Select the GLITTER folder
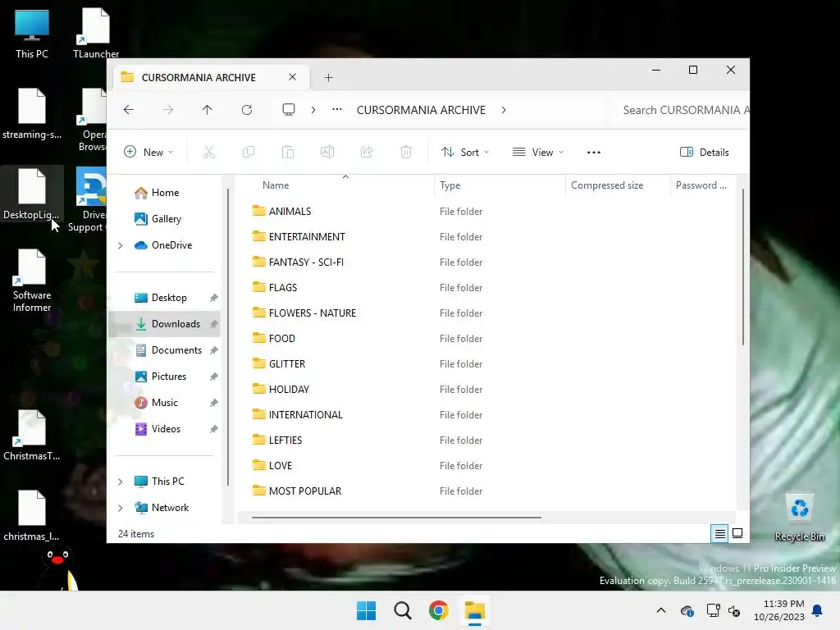Screen dimensions: 840x630 [x=287, y=363]
